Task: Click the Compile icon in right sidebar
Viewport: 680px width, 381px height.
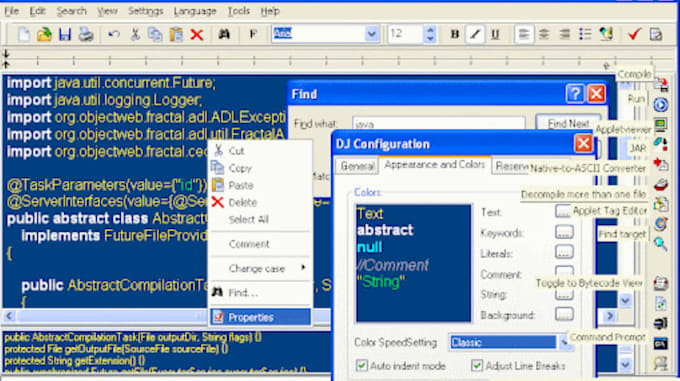Action: pos(661,84)
